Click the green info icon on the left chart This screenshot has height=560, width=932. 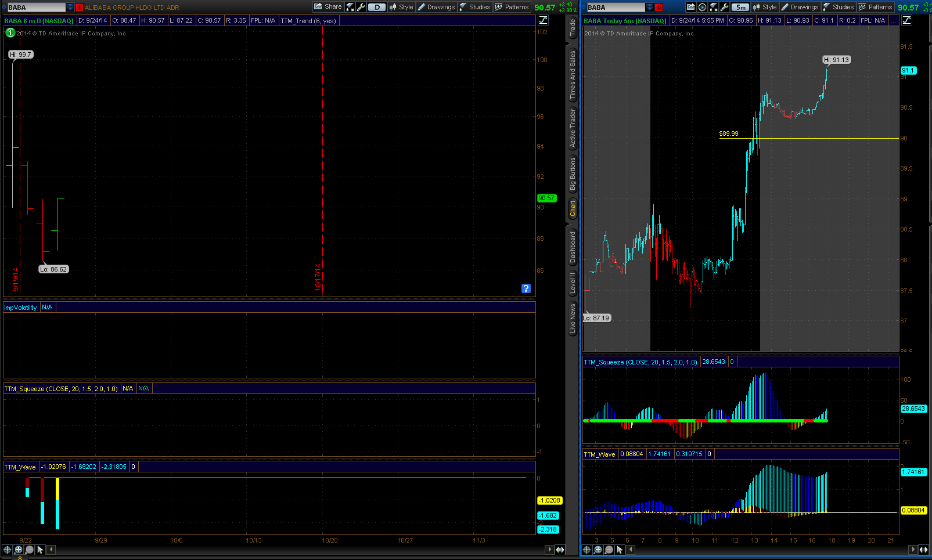(x=9, y=32)
